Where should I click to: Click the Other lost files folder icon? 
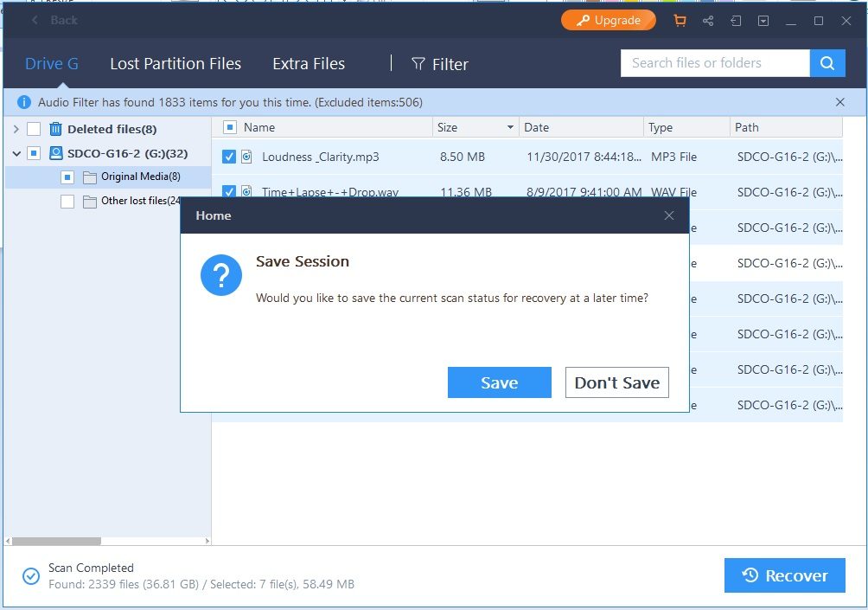[90, 201]
